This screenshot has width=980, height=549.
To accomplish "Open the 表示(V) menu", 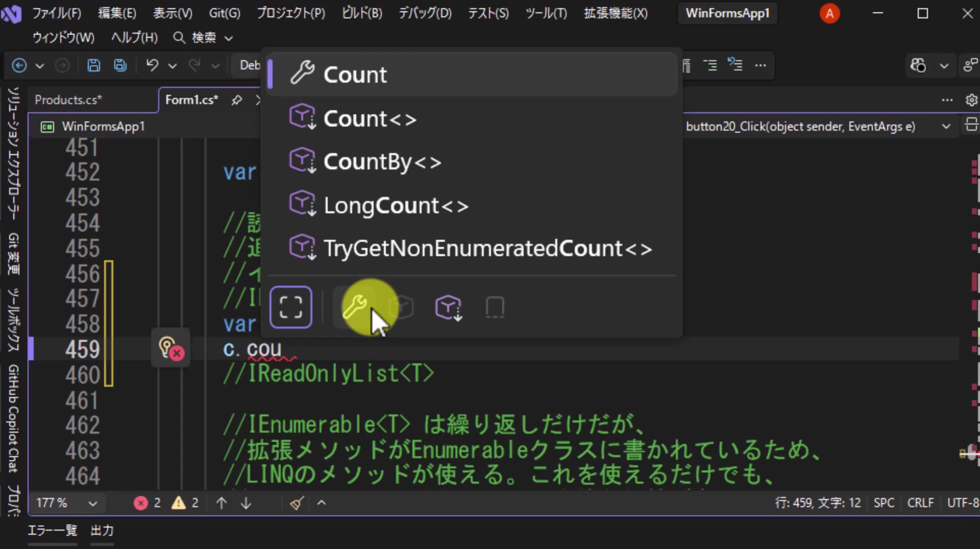I will click(x=173, y=13).
